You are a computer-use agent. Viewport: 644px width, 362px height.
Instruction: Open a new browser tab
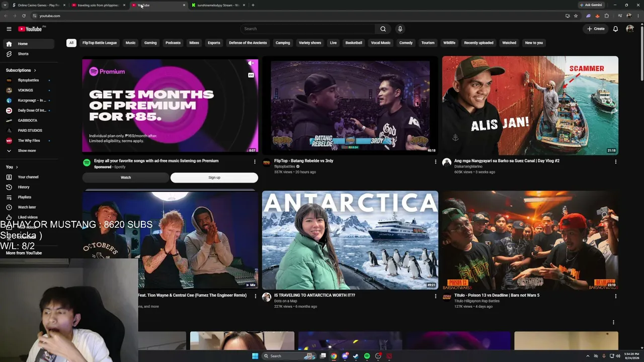pyautogui.click(x=253, y=5)
